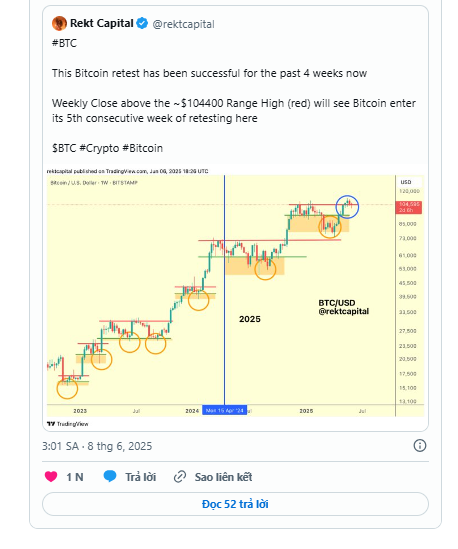This screenshot has width=458, height=549.
Task: Click the TradingView logo below the chart
Action: [x=68, y=424]
